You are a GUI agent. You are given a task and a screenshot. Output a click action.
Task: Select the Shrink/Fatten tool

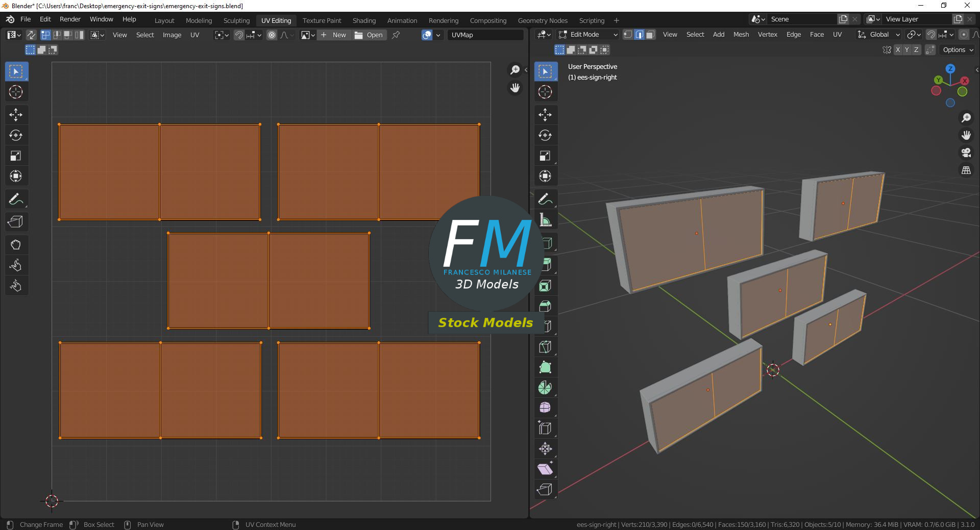click(x=545, y=449)
